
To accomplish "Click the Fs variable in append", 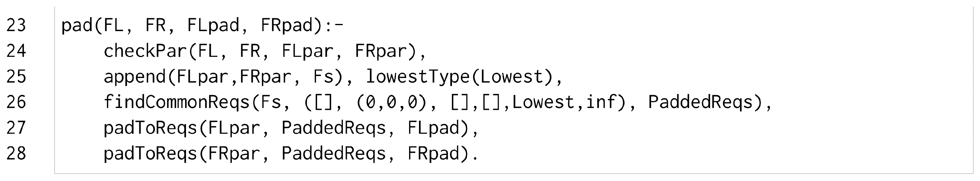I will coord(323,77).
